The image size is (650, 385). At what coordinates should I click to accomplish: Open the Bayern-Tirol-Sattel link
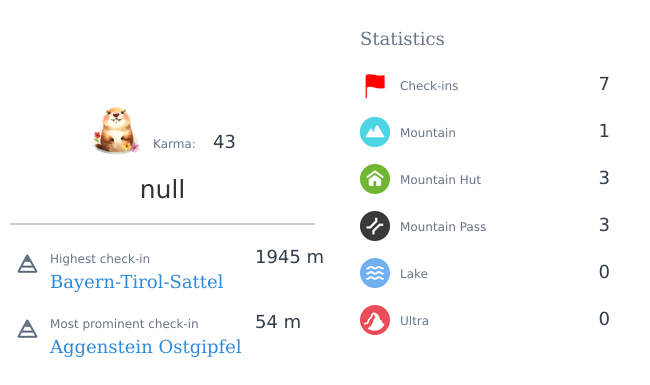point(136,282)
